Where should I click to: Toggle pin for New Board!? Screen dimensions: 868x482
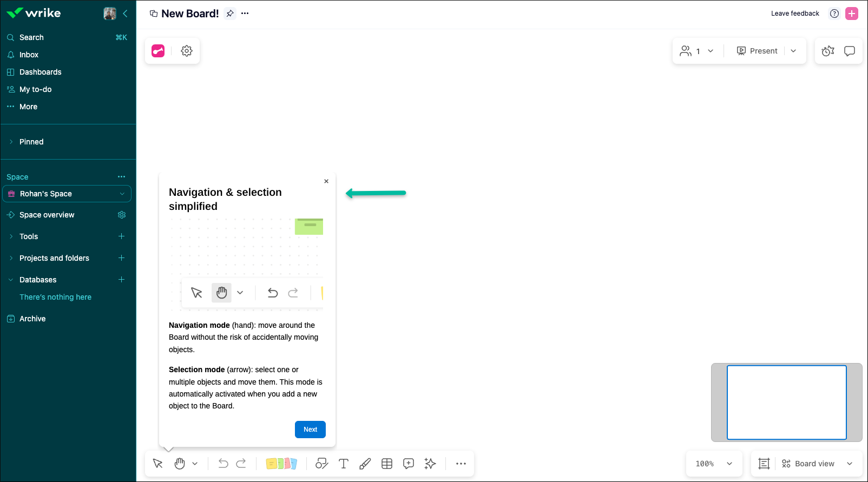click(x=230, y=14)
